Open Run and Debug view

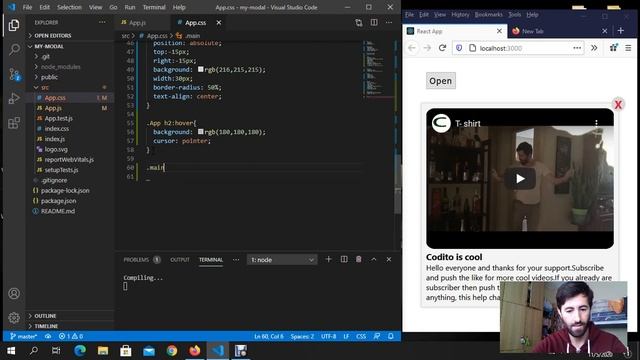[14, 98]
